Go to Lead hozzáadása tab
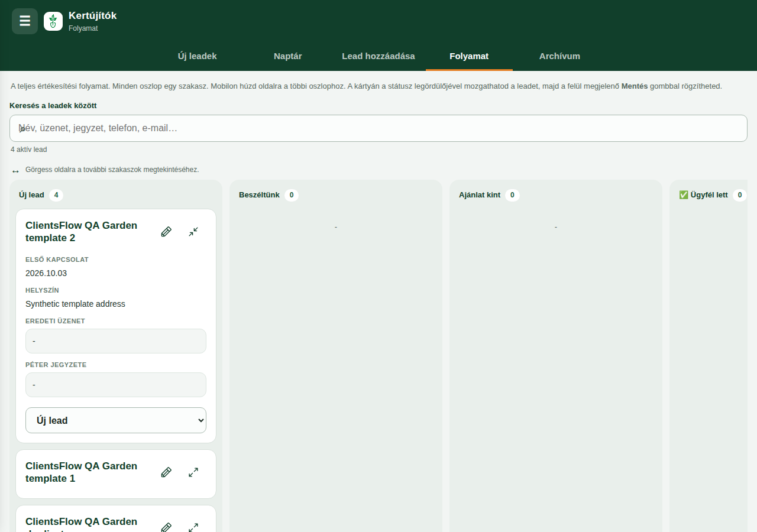The width and height of the screenshot is (757, 532). click(378, 56)
